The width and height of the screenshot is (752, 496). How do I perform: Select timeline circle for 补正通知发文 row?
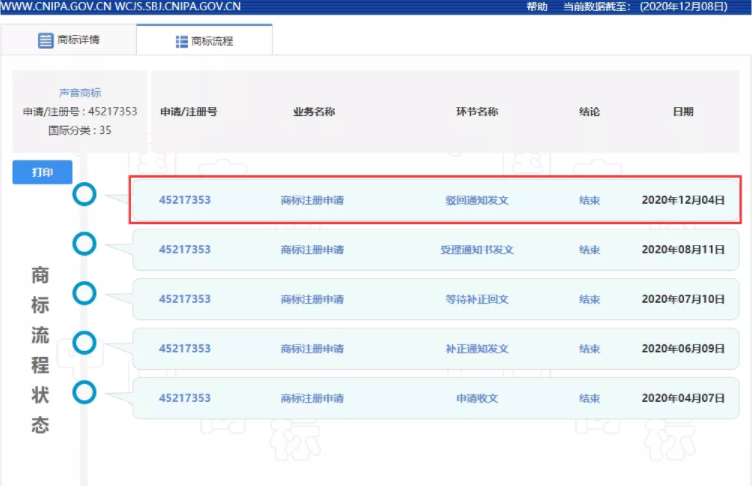pos(84,343)
